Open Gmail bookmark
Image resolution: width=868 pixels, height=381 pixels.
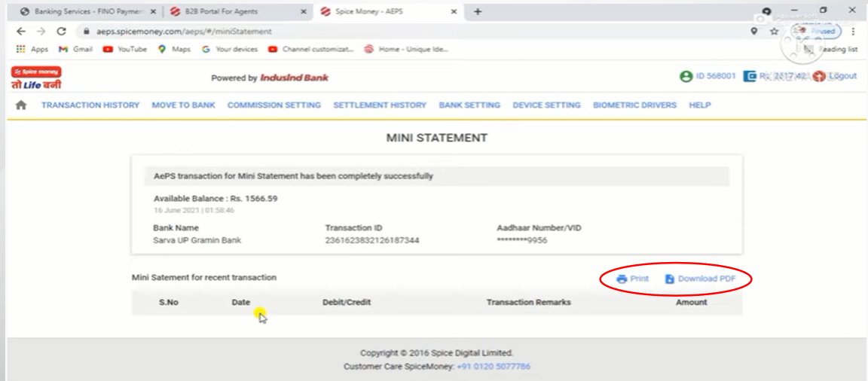click(75, 49)
